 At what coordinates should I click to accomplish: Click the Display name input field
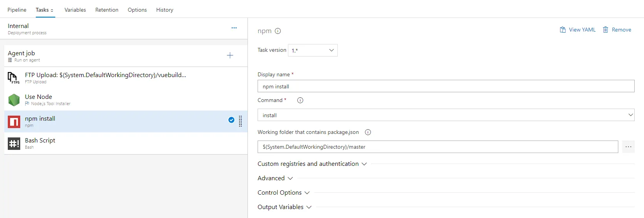pyautogui.click(x=446, y=86)
